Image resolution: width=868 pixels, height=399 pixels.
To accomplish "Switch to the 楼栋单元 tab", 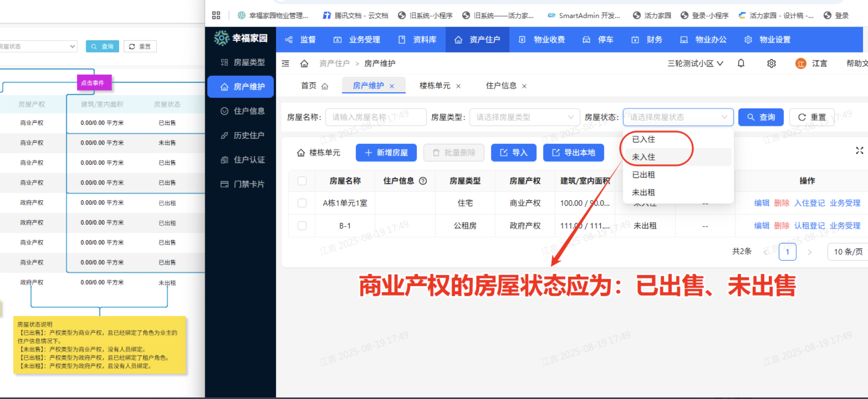I will pos(435,86).
